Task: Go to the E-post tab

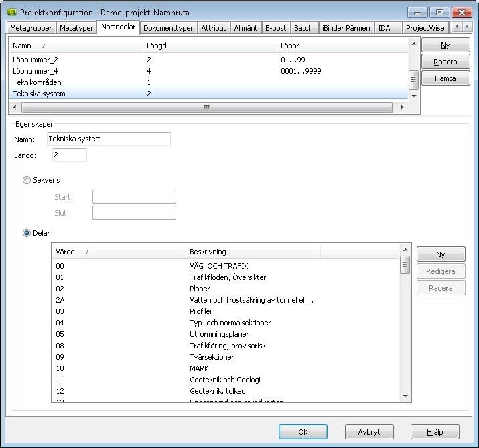Action: click(276, 28)
